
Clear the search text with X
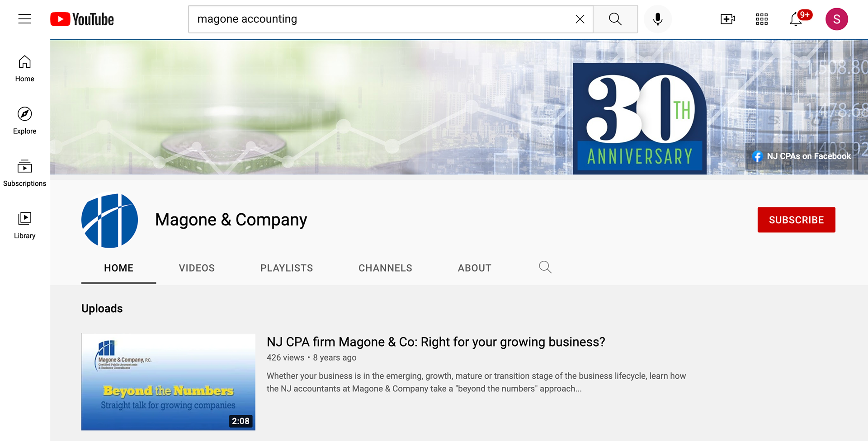pos(580,19)
